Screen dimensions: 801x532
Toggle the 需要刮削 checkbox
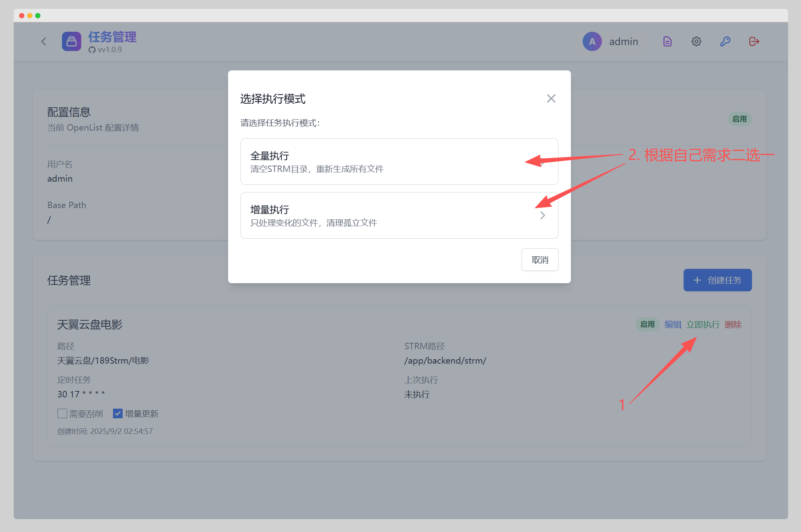[x=62, y=413]
